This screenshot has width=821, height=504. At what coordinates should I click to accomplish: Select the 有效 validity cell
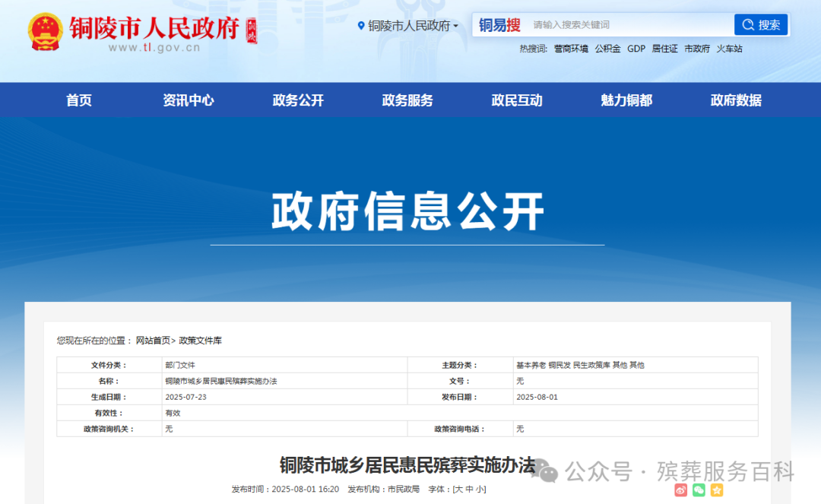pyautogui.click(x=460, y=413)
